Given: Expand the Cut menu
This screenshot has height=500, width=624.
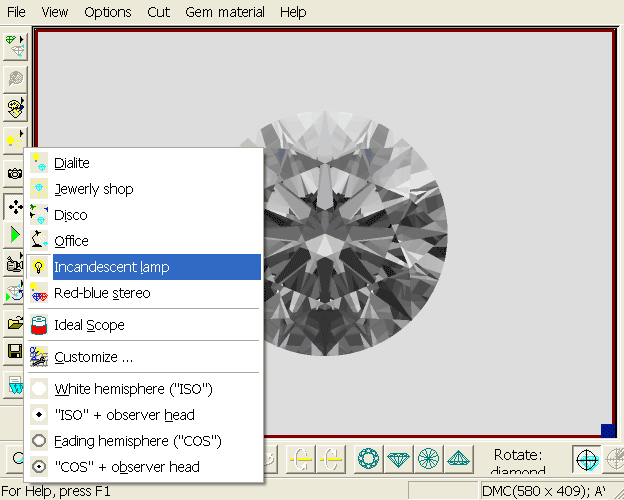Looking at the screenshot, I should (x=158, y=12).
